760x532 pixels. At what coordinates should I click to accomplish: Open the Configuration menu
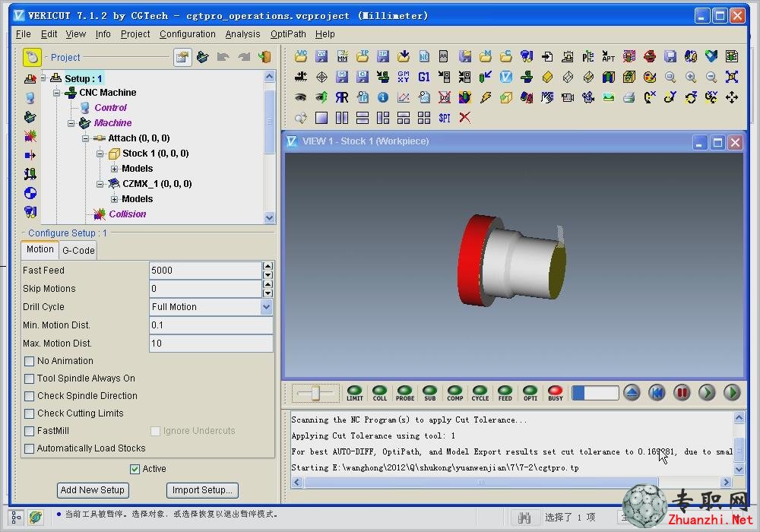tap(188, 34)
